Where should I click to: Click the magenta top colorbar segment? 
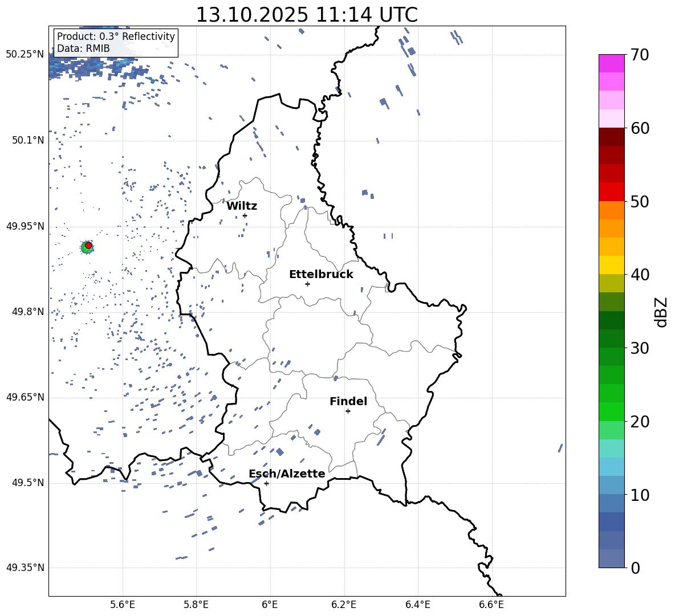[611, 63]
